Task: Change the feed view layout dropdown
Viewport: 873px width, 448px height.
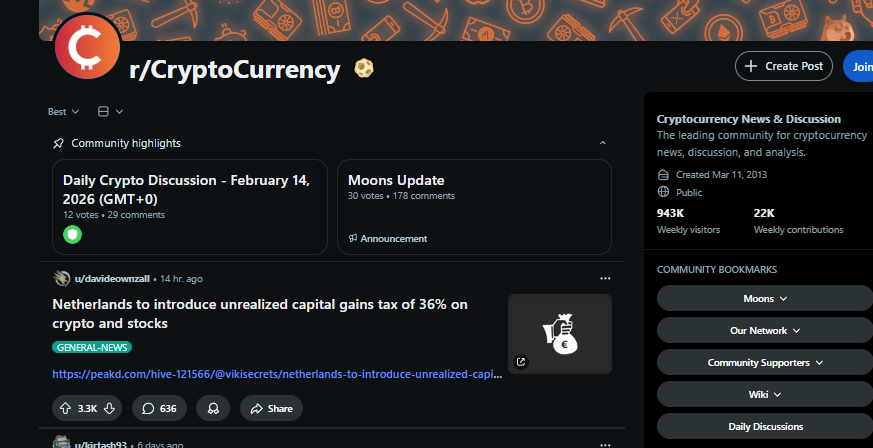Action: tap(110, 111)
